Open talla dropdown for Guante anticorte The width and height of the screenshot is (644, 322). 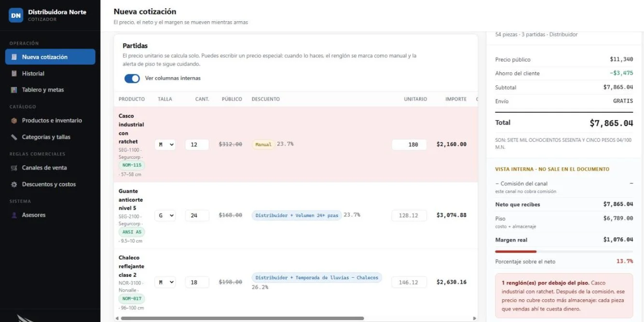(165, 215)
